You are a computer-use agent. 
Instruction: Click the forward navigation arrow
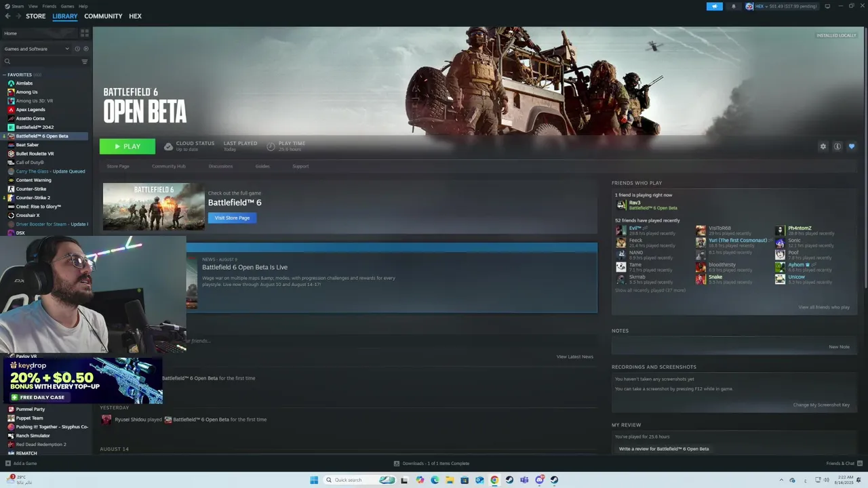tap(18, 16)
